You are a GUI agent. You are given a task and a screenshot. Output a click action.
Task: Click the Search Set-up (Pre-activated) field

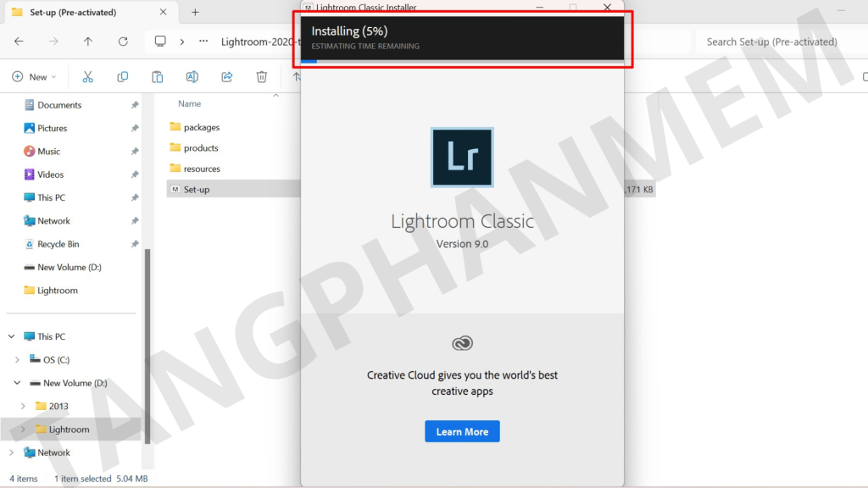782,42
